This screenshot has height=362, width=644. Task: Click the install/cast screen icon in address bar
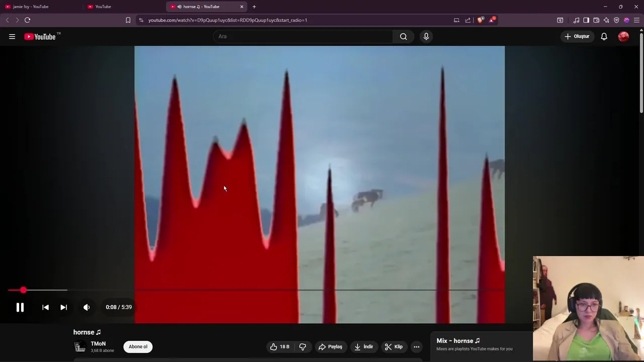456,20
